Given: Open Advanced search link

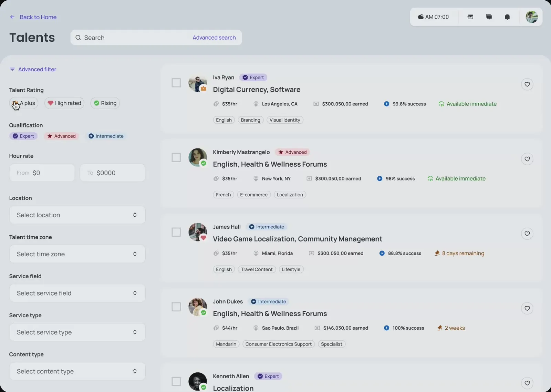Looking at the screenshot, I should pos(214,38).
